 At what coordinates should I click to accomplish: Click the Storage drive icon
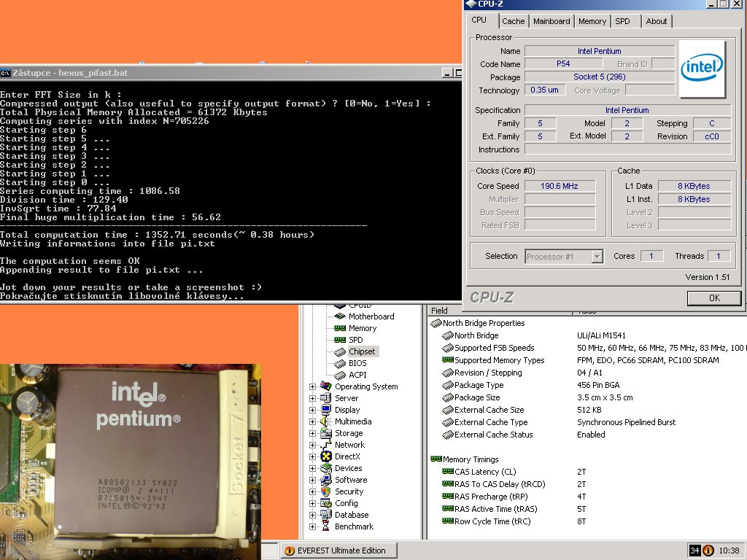coord(326,433)
